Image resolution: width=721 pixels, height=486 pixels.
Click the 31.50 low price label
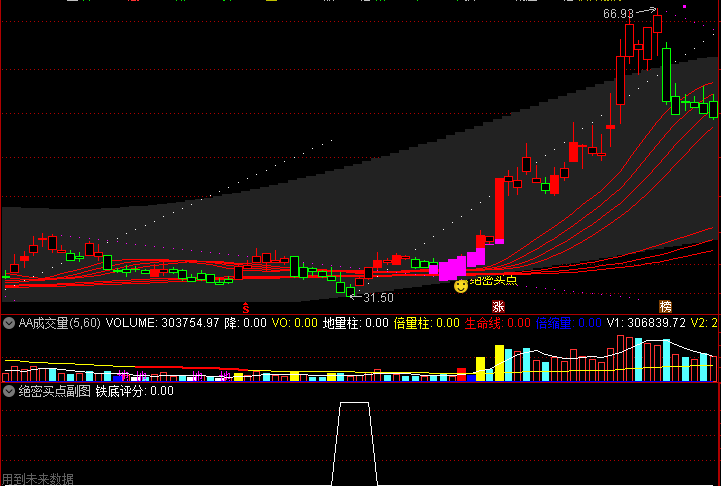(378, 298)
